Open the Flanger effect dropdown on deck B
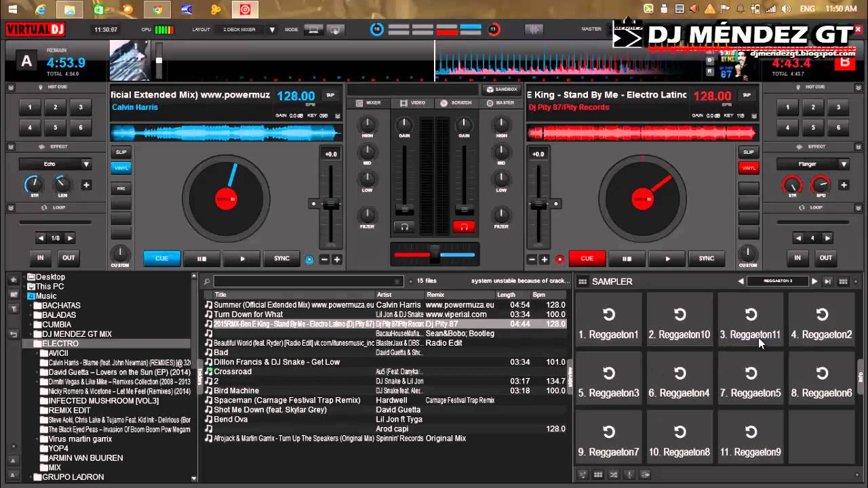The image size is (868, 488). [813, 164]
